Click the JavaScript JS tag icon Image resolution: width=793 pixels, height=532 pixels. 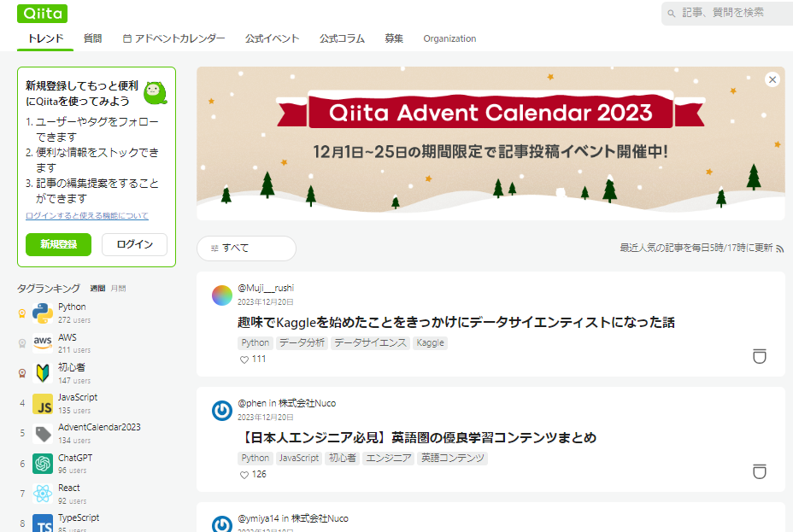(x=43, y=404)
